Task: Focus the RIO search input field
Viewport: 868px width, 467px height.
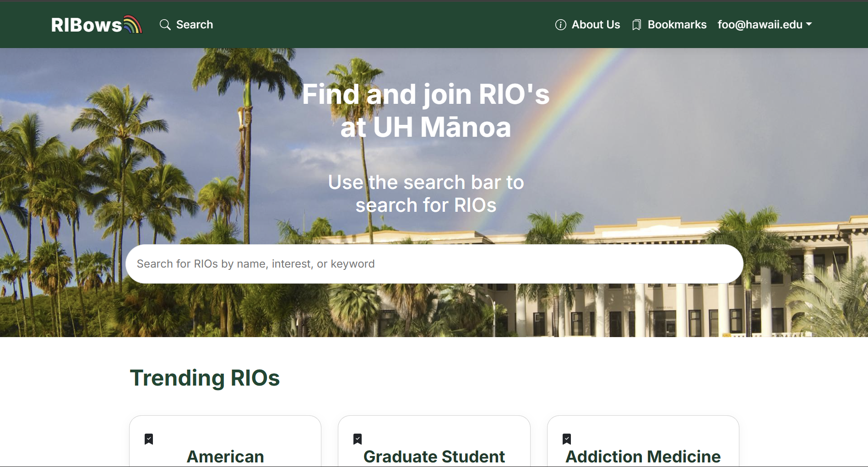Action: [x=434, y=264]
